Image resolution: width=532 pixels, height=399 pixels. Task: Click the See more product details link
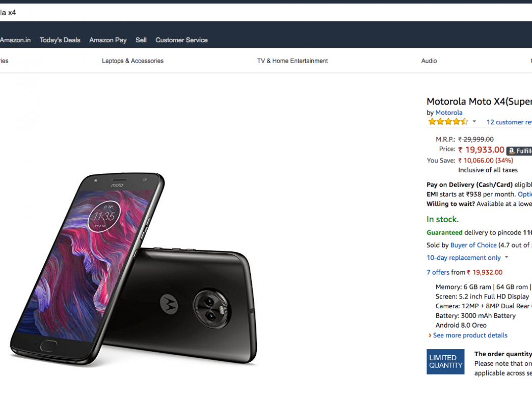click(x=470, y=335)
